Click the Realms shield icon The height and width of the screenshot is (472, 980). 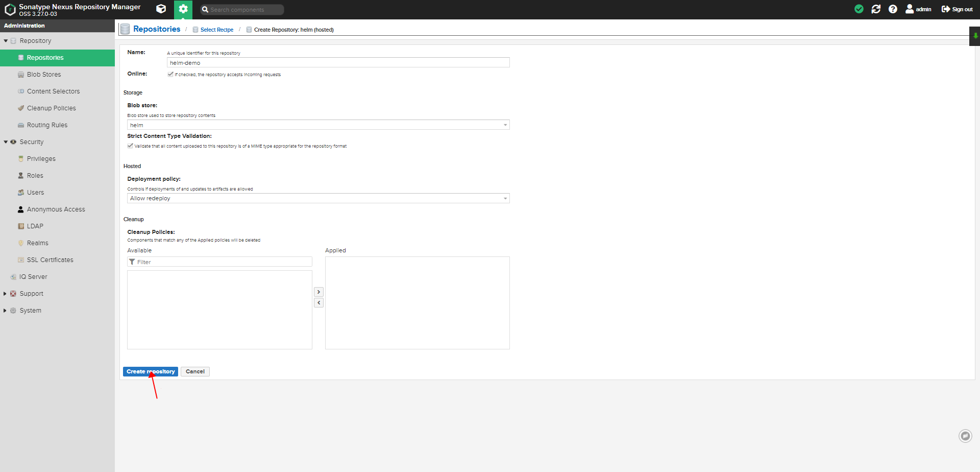pos(21,243)
